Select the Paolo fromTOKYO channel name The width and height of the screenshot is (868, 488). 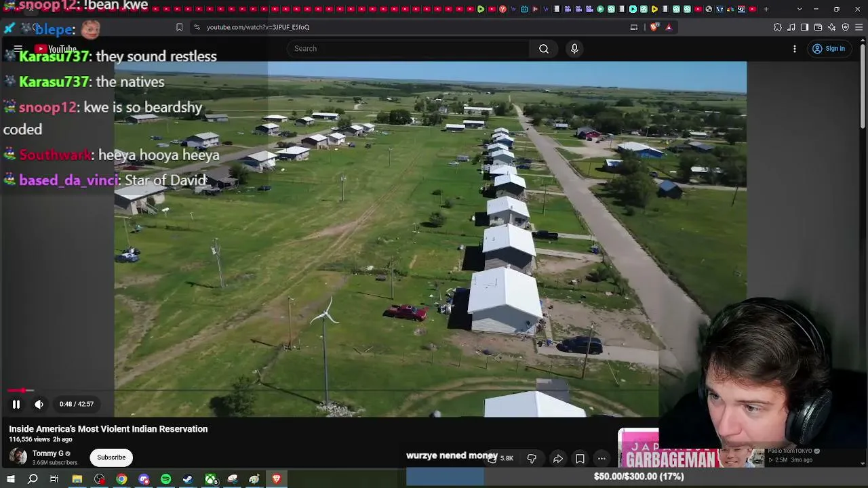pos(790,451)
